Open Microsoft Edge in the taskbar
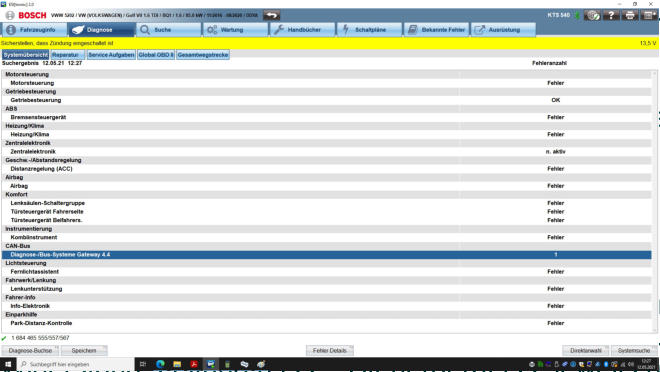Viewport: 660px width, 372px height. click(x=160, y=364)
